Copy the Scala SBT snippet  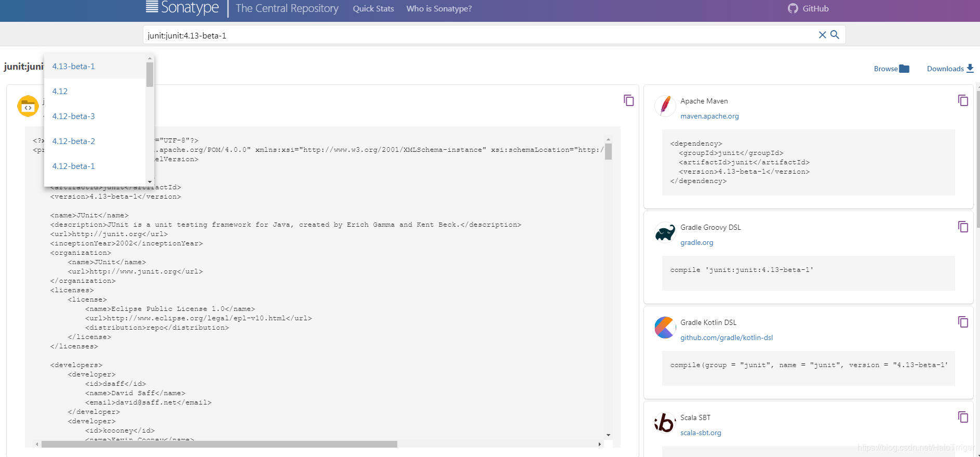[963, 417]
